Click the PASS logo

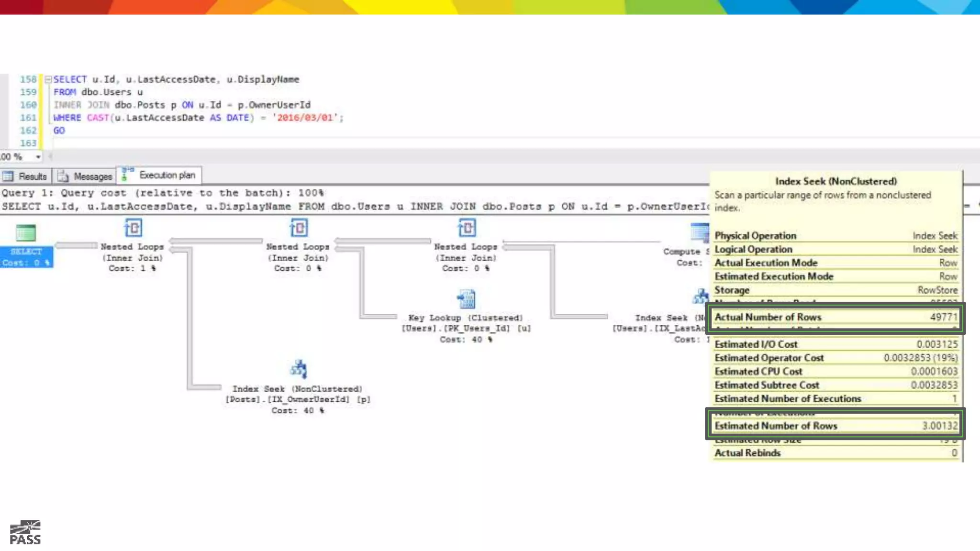click(x=25, y=533)
